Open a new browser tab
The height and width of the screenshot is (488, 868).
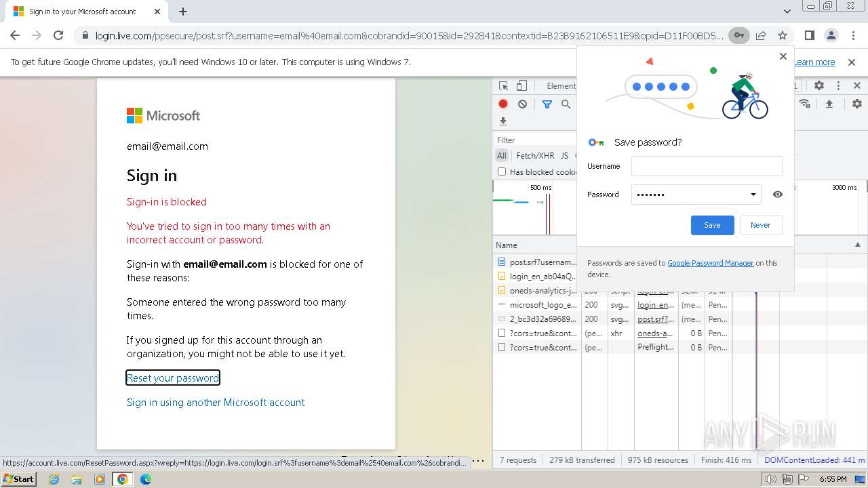(183, 12)
